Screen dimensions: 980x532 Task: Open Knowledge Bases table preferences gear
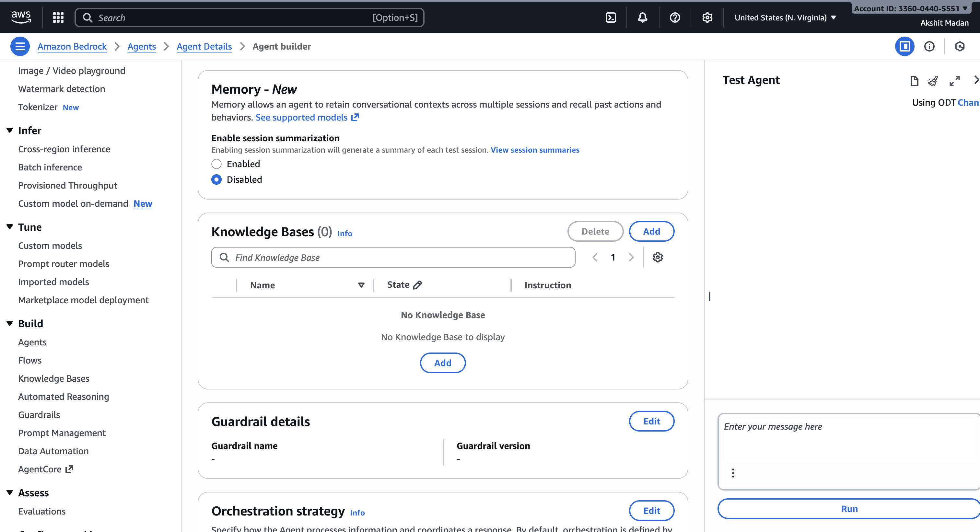coord(658,258)
